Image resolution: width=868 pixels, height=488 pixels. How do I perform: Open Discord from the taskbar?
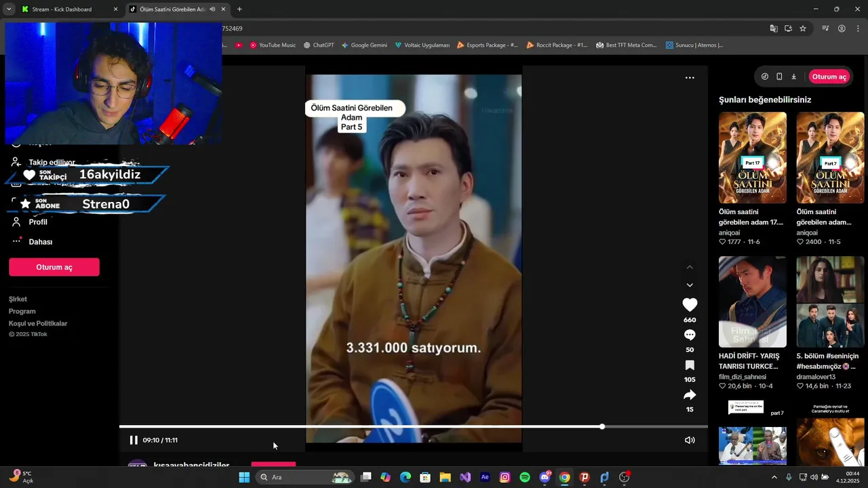[545, 477]
